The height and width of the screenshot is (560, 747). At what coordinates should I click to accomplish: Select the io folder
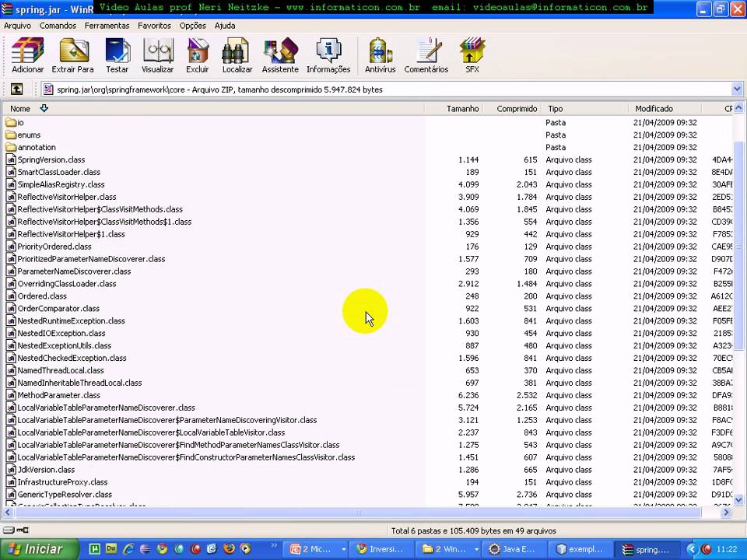(x=15, y=122)
